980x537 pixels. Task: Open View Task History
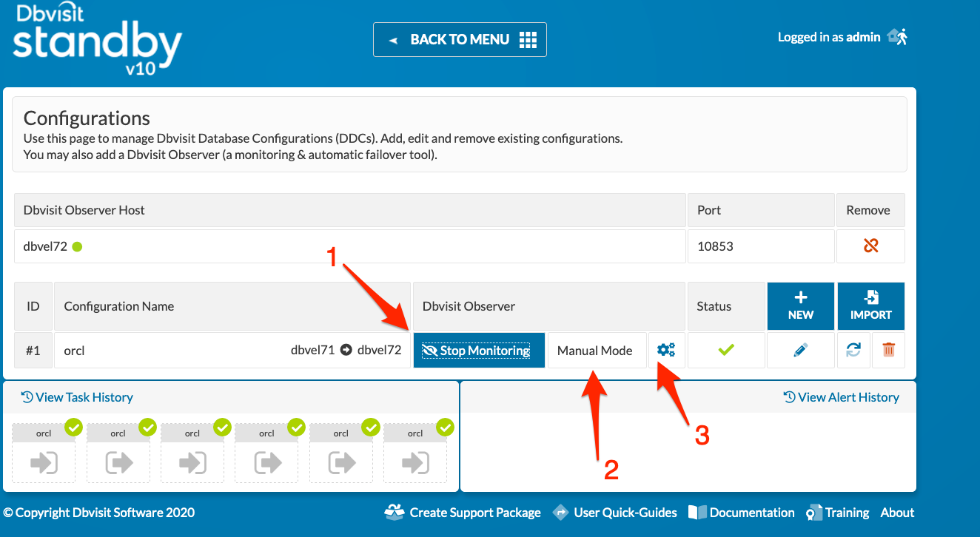pyautogui.click(x=77, y=397)
